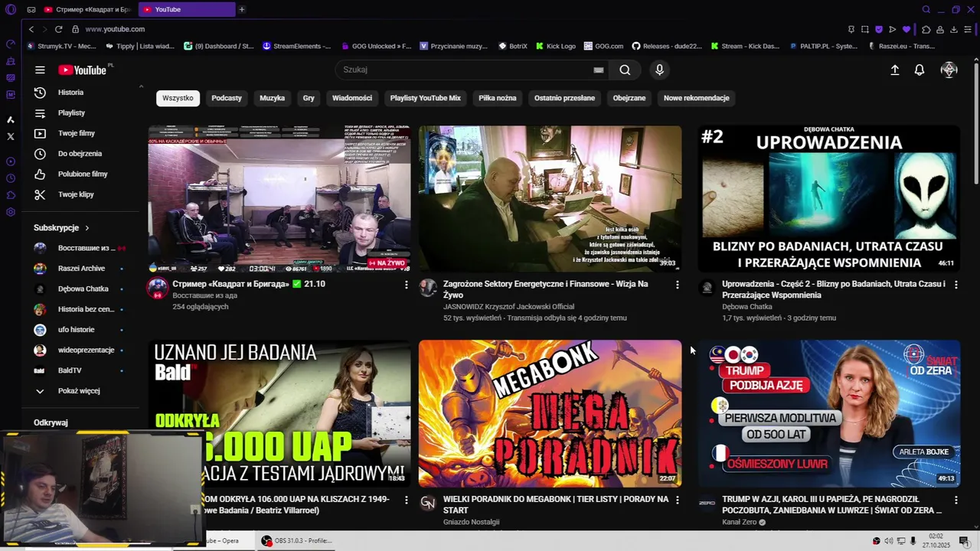This screenshot has height=551, width=980.
Task: Select the Gry filter chip
Action: pyautogui.click(x=309, y=98)
